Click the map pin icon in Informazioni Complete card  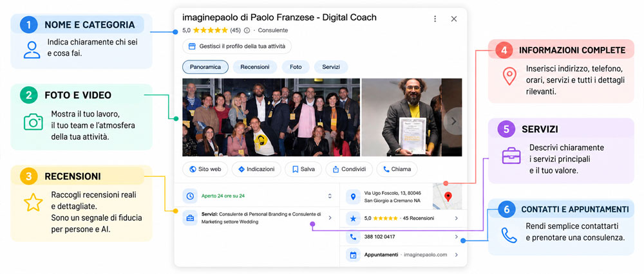click(509, 77)
